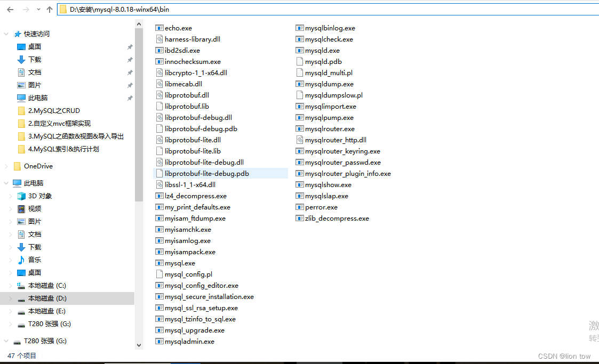Open folder 4.MySQL索引&执行计划
Viewport: 599px width, 364px height.
tap(63, 149)
